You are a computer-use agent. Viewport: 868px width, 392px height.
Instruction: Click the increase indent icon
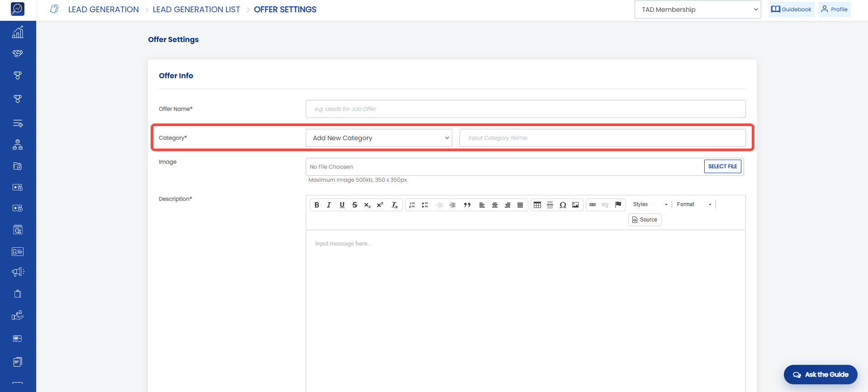452,205
